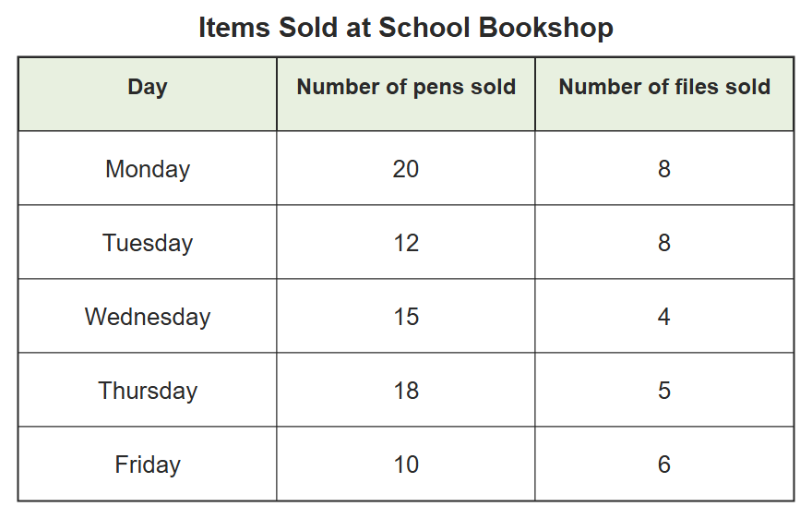This screenshot has width=812, height=519.
Task: Select the Number of files sold header
Action: coord(664,87)
